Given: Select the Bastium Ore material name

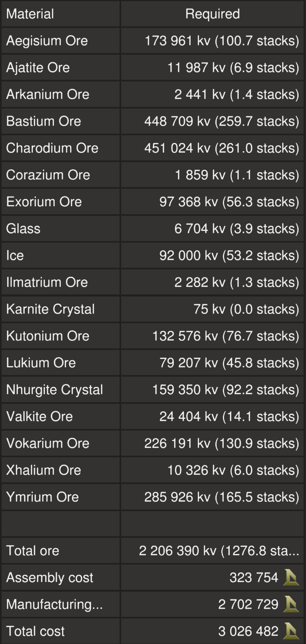Looking at the screenshot, I should (x=44, y=121).
